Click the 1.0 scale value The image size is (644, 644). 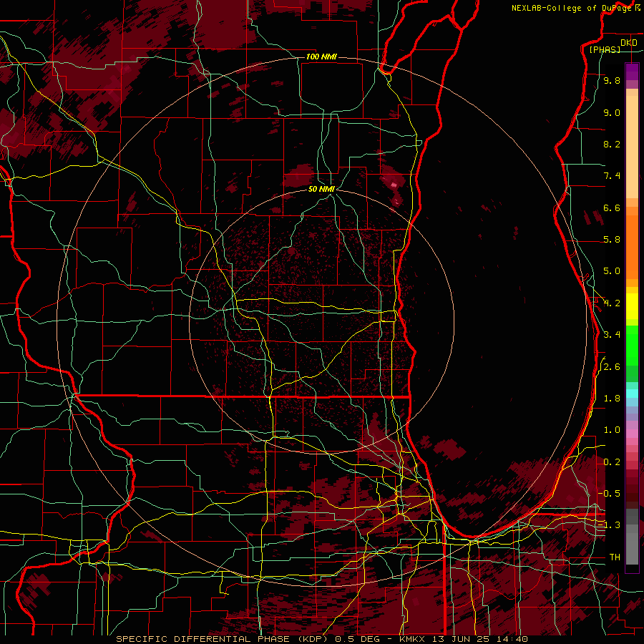click(612, 430)
